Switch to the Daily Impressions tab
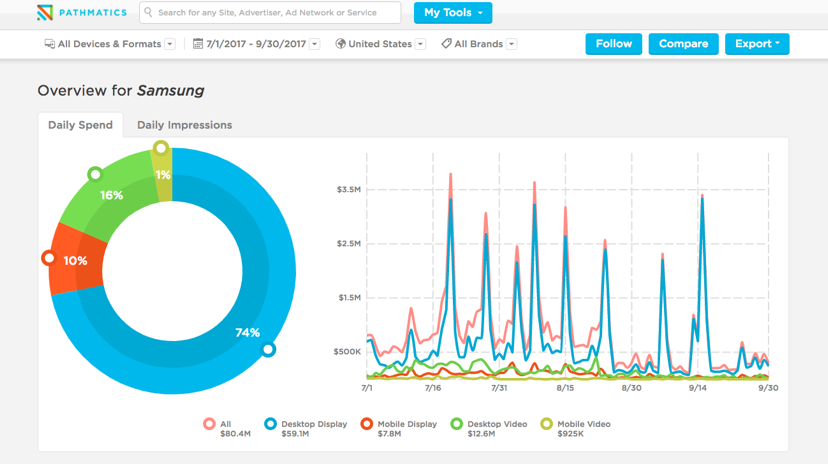Image resolution: width=828 pixels, height=464 pixels. [x=184, y=125]
